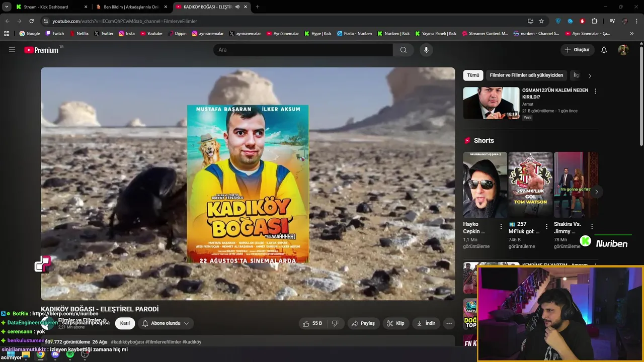Viewport: 644px width, 362px height.
Task: Bookmark this page with star icon
Action: click(x=541, y=21)
